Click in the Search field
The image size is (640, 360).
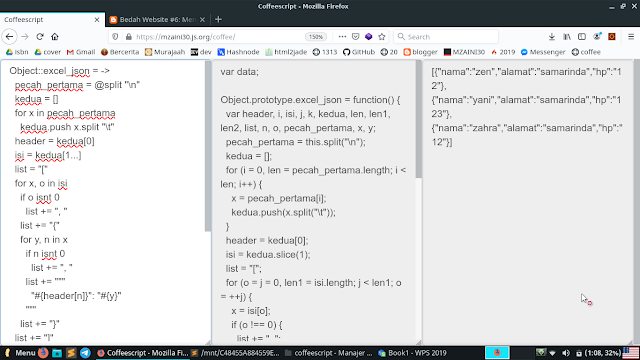point(446,37)
